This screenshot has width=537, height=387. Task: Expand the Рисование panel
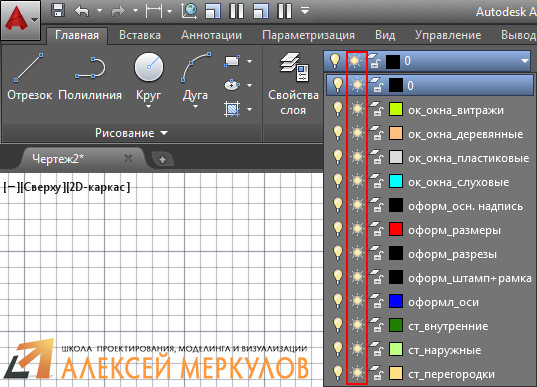[132, 133]
